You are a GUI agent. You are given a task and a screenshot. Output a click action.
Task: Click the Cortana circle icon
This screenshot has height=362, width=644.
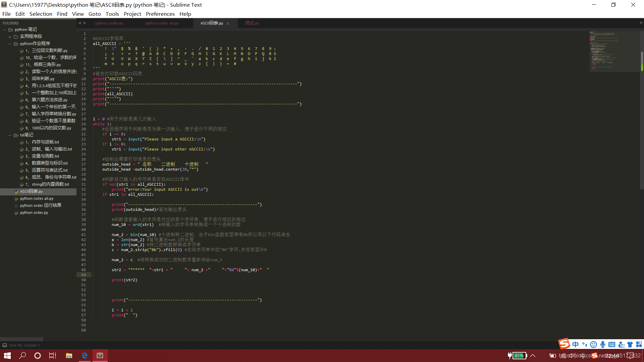pos(38,356)
